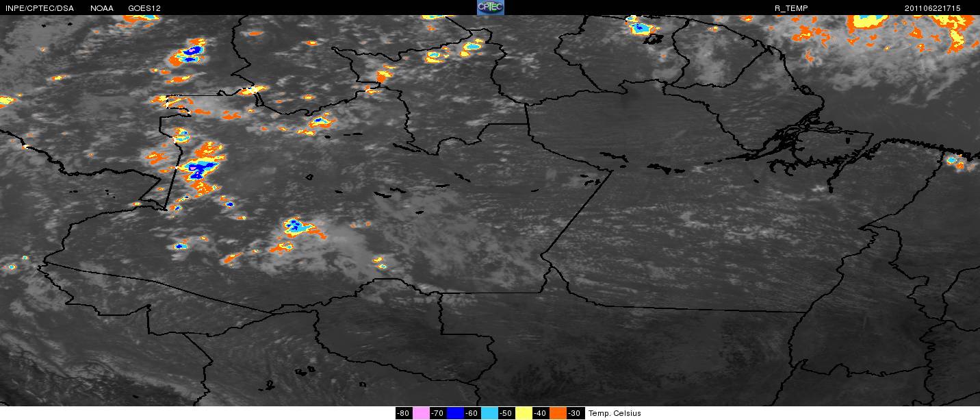
Task: Click the orange legend color swatch
Action: [x=558, y=413]
